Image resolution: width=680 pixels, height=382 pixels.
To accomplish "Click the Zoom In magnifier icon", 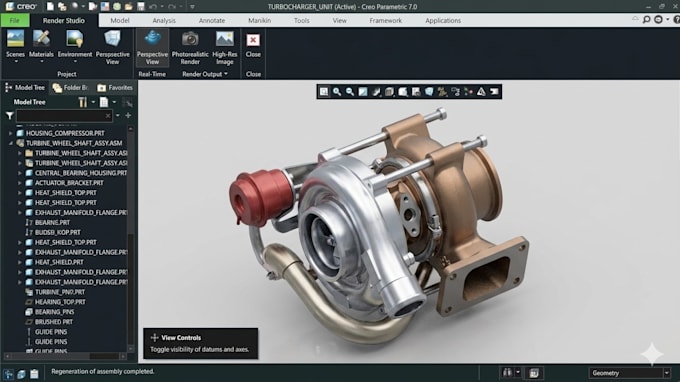I will [x=337, y=91].
